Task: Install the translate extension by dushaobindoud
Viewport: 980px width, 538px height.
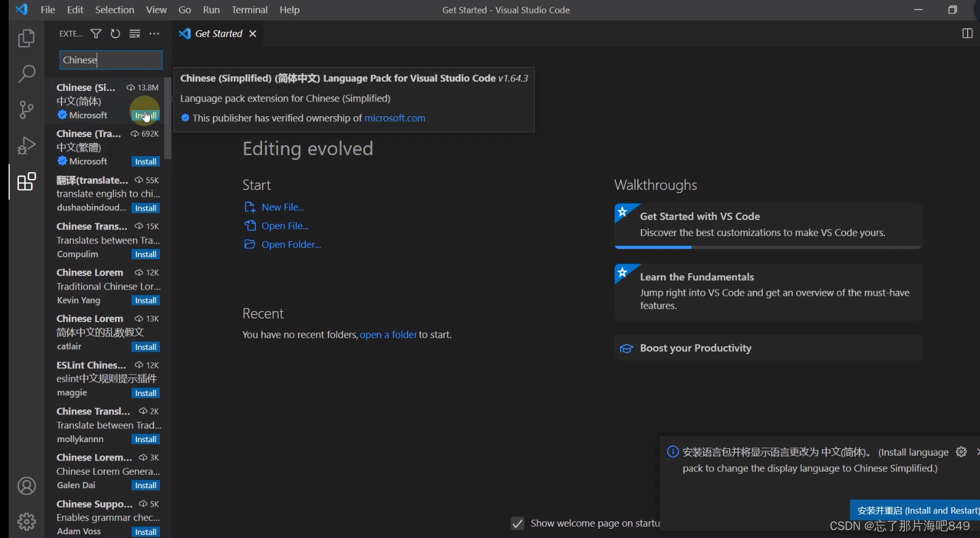Action: click(146, 208)
